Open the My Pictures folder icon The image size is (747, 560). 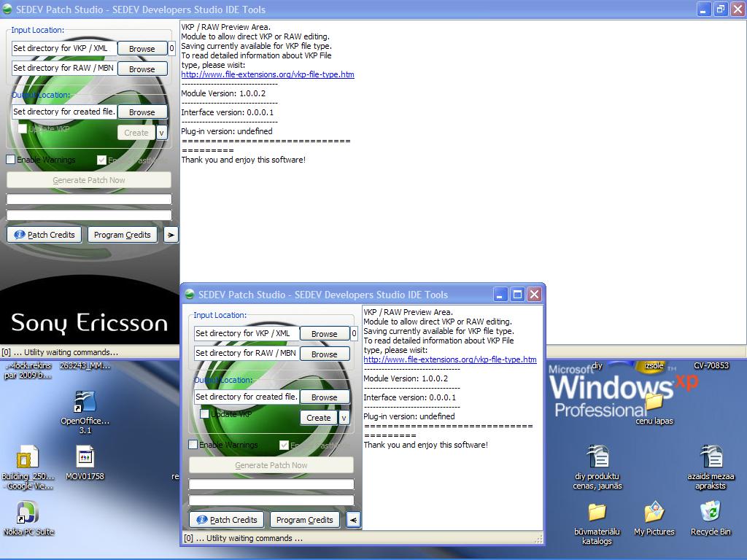coord(654,513)
